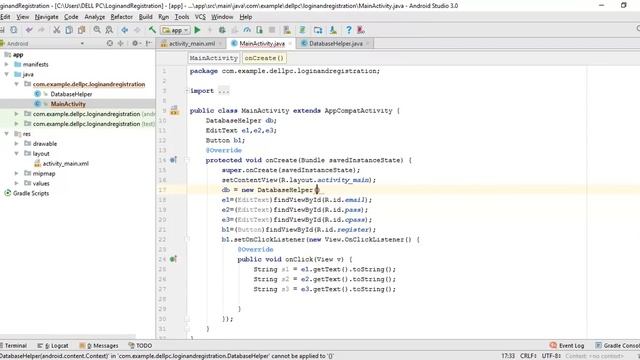Click the gutter override icon on line 14
Image resolution: width=640 pixels, height=360 pixels.
point(173,160)
